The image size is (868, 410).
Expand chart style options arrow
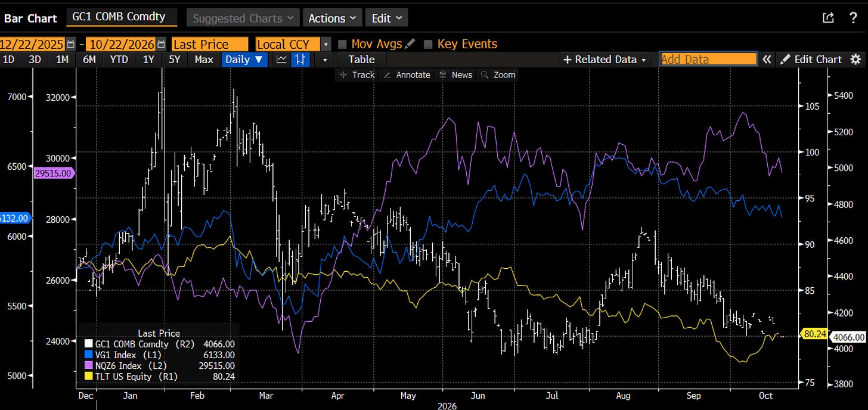coord(325,59)
